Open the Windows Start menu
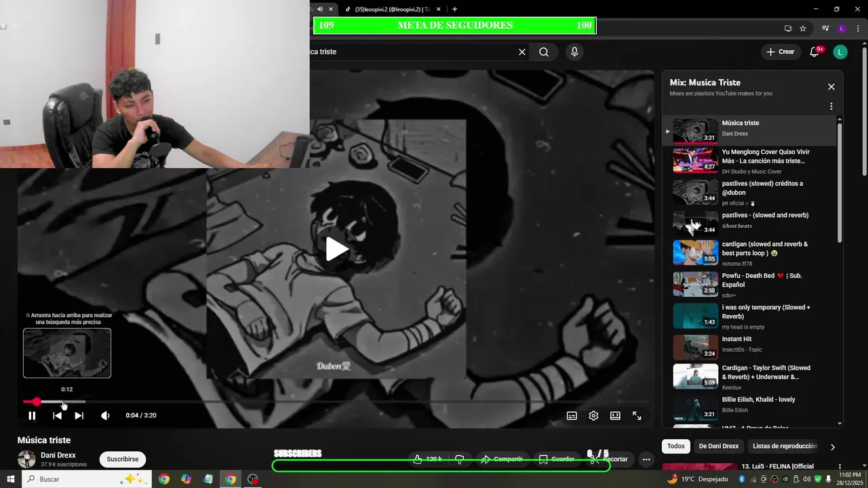This screenshot has width=868, height=488. point(11,479)
